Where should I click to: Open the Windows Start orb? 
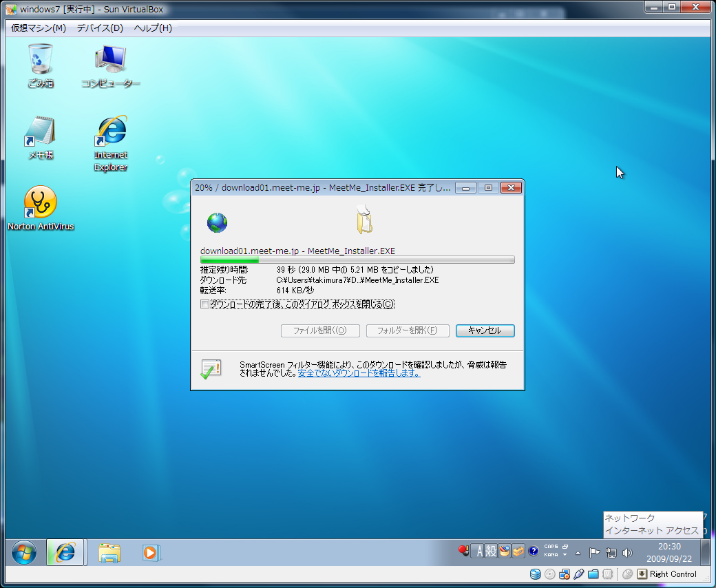tap(23, 553)
